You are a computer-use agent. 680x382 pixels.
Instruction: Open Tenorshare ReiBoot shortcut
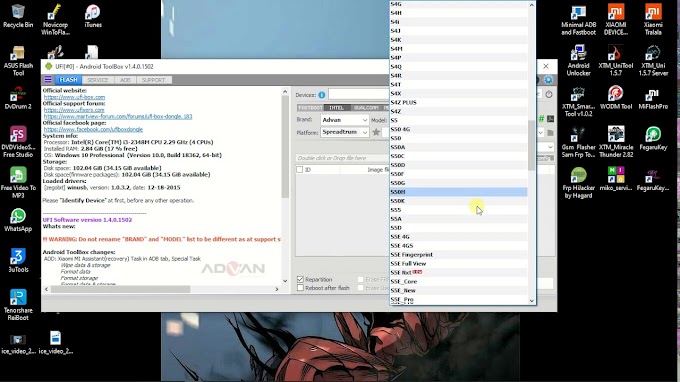18,305
